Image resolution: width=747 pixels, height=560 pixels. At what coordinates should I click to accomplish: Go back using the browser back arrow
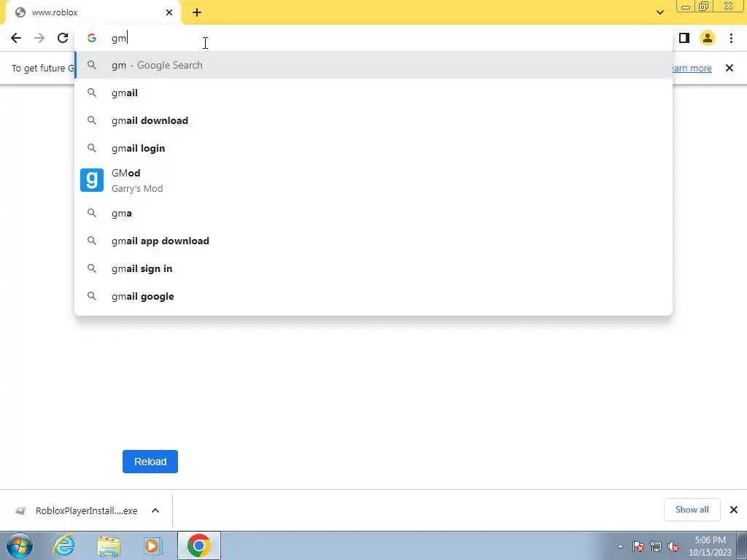click(16, 38)
